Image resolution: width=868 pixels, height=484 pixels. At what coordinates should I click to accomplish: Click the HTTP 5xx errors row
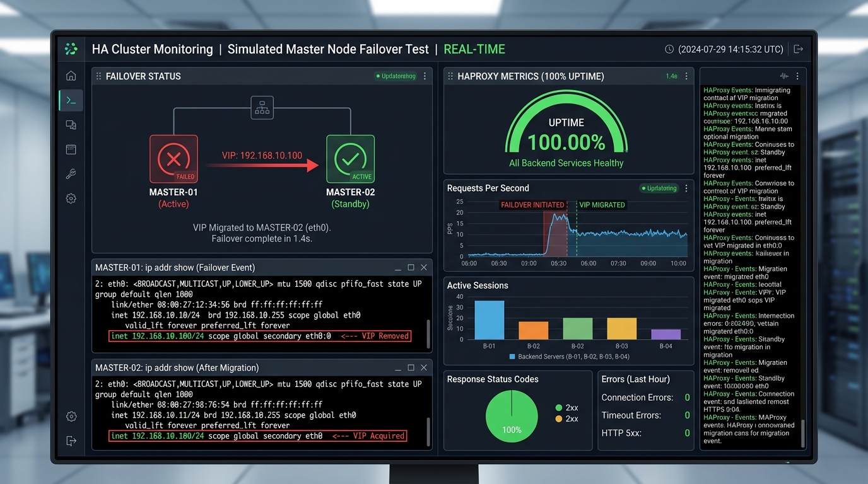click(x=645, y=433)
